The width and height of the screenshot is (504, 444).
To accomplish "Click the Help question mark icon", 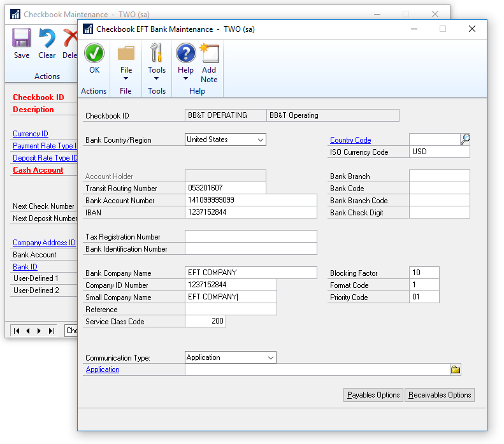I will tap(185, 53).
